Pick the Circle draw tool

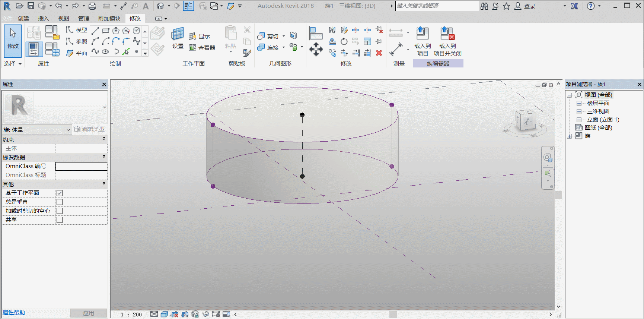tap(137, 31)
